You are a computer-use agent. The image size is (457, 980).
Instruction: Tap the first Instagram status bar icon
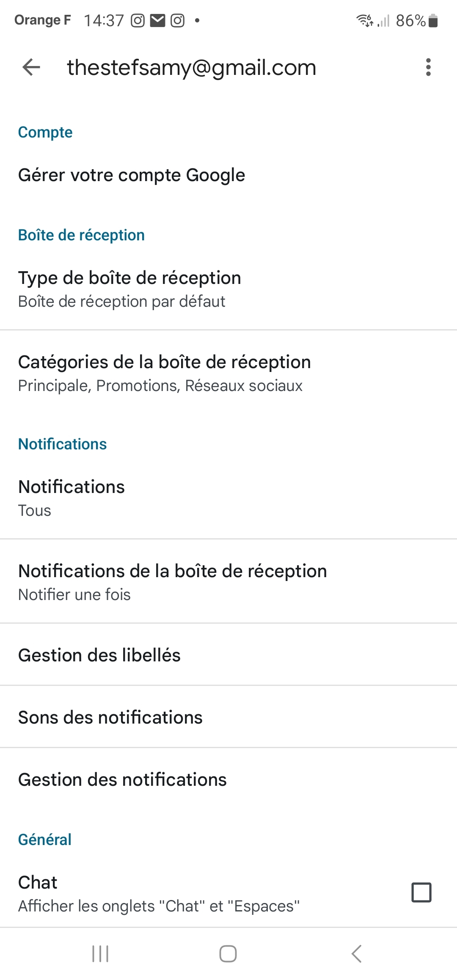(x=138, y=20)
